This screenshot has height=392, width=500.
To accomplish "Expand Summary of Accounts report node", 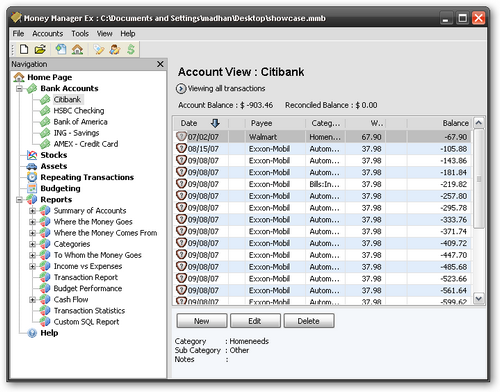I will [x=32, y=211].
